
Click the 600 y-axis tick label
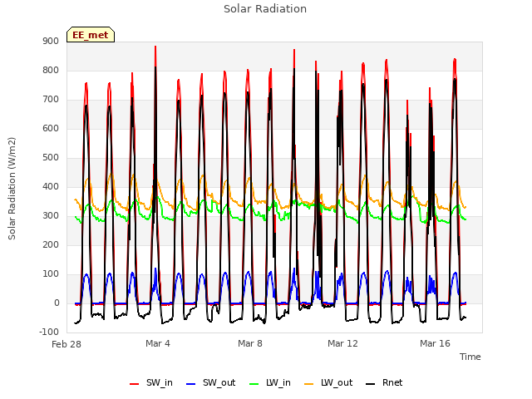[x=51, y=129]
